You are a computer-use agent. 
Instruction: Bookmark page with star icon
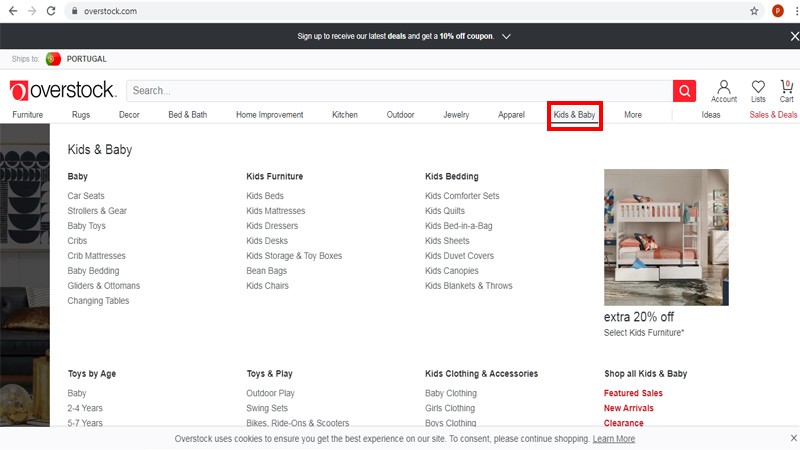click(754, 11)
